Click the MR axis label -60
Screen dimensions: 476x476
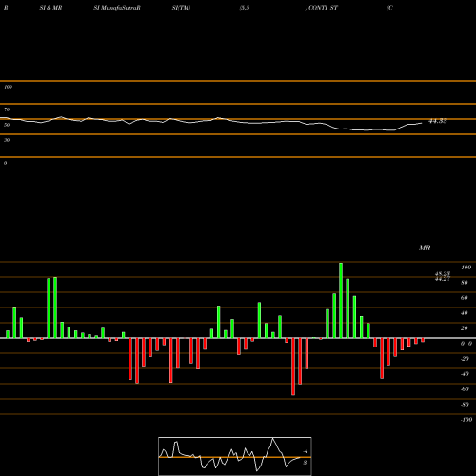465,389
